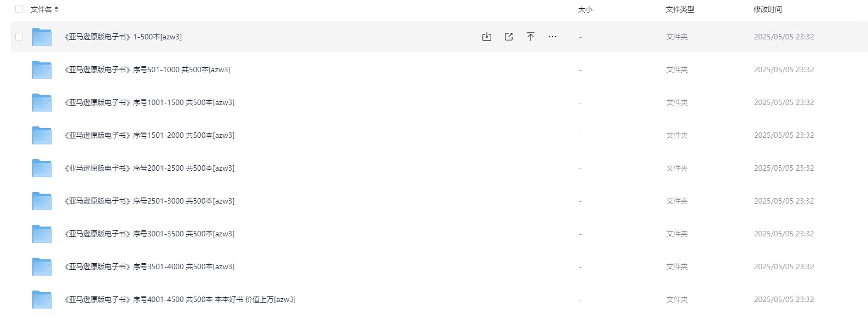The width and height of the screenshot is (868, 319).
Task: Click 文件夹 type of 1-500本 row
Action: pos(677,37)
